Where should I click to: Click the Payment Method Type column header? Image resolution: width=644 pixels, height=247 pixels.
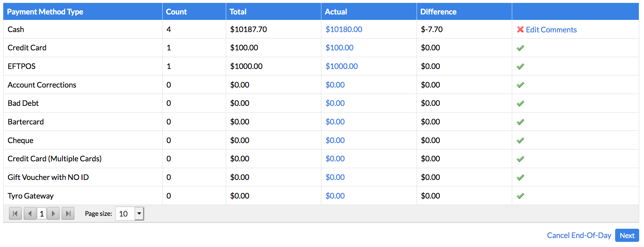83,12
